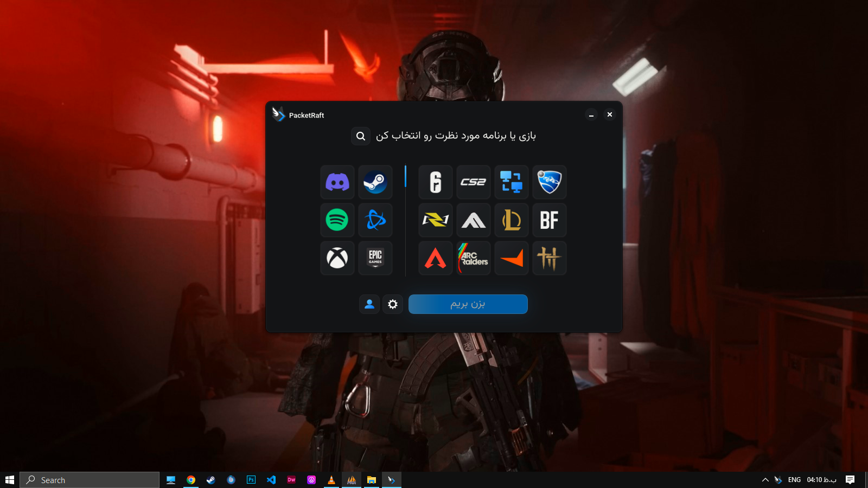Choose the ARC Raiders game tile
The image size is (868, 488).
(x=474, y=258)
